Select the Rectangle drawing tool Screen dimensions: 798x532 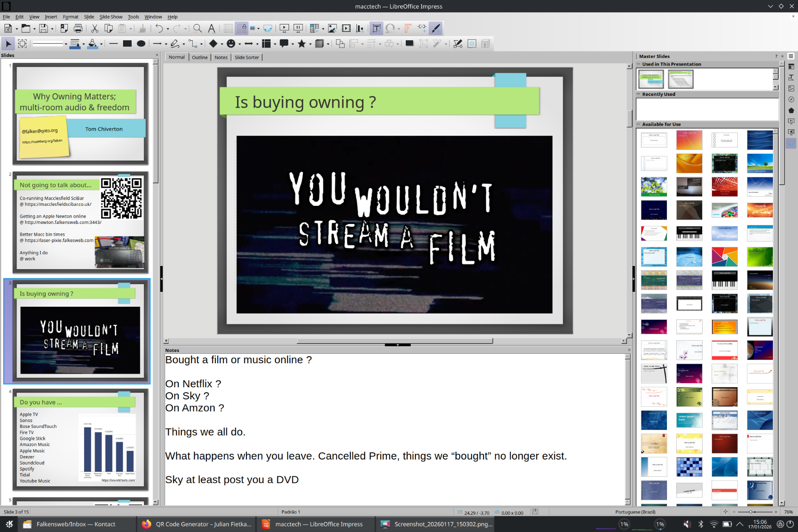tap(127, 44)
